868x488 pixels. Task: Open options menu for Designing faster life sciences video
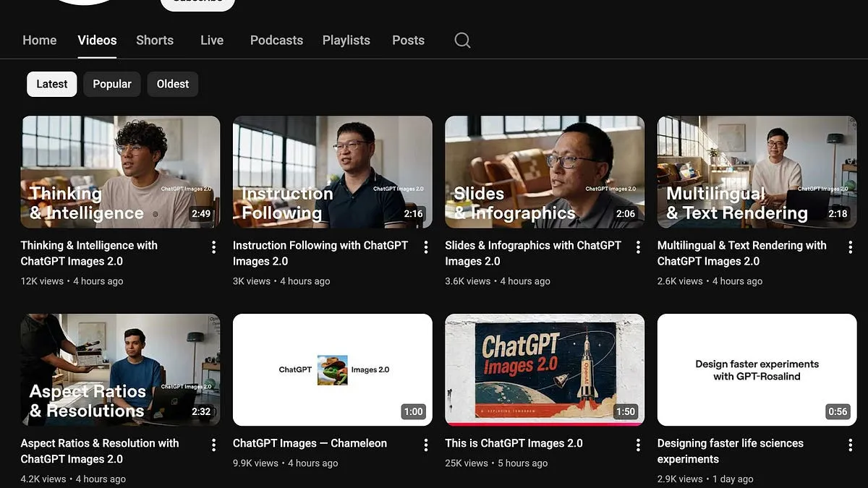(851, 445)
